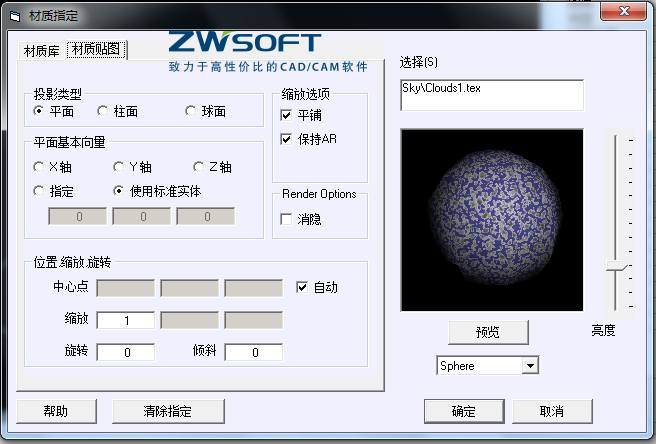Image resolution: width=656 pixels, height=444 pixels.
Task: Toggle the 平铺 checkbox
Action: 287,115
